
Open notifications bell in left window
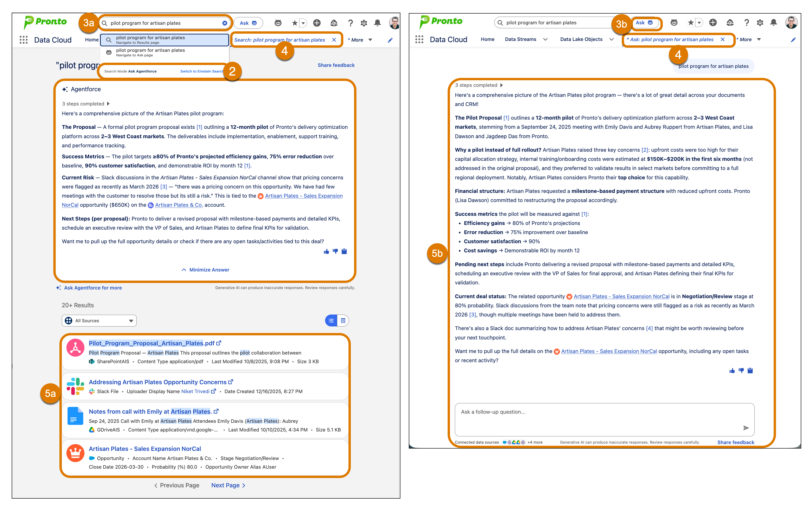click(x=377, y=23)
